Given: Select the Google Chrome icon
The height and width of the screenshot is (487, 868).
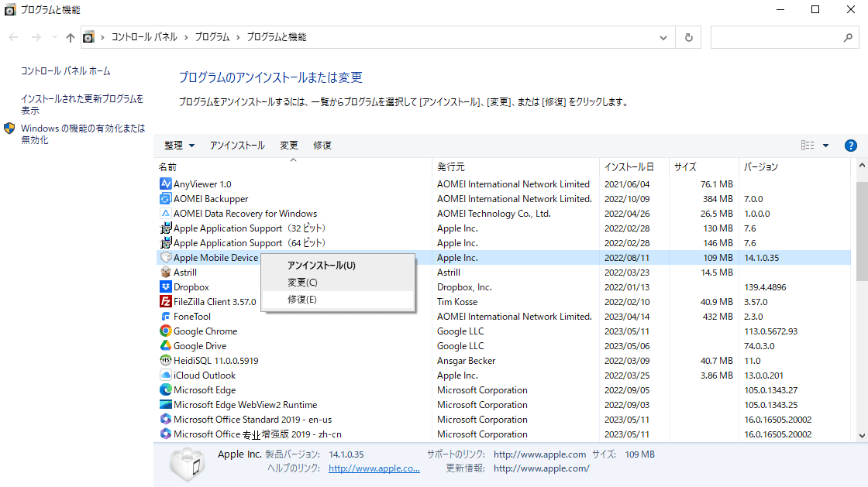Looking at the screenshot, I should coord(165,331).
